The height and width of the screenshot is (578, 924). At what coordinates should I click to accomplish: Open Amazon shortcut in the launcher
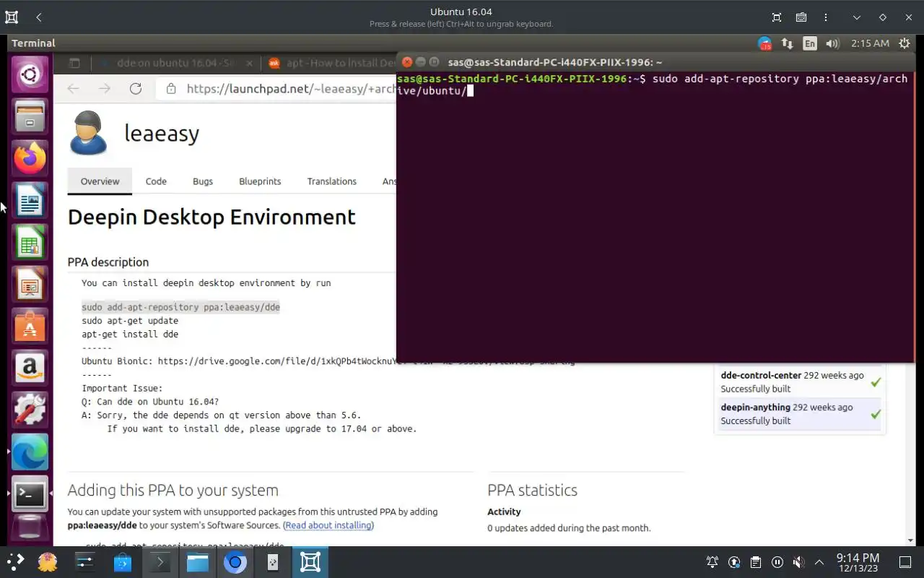(x=30, y=368)
